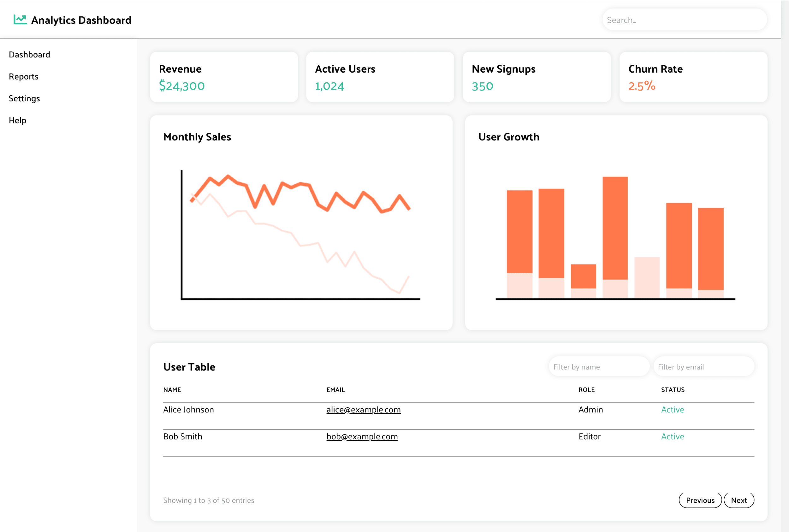
Task: Click the Monthly Sales line chart
Action: [x=300, y=234]
